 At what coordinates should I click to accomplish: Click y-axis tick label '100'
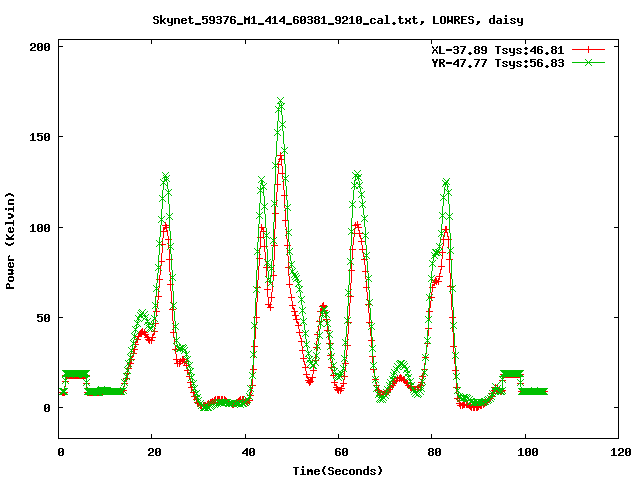pyautogui.click(x=40, y=228)
